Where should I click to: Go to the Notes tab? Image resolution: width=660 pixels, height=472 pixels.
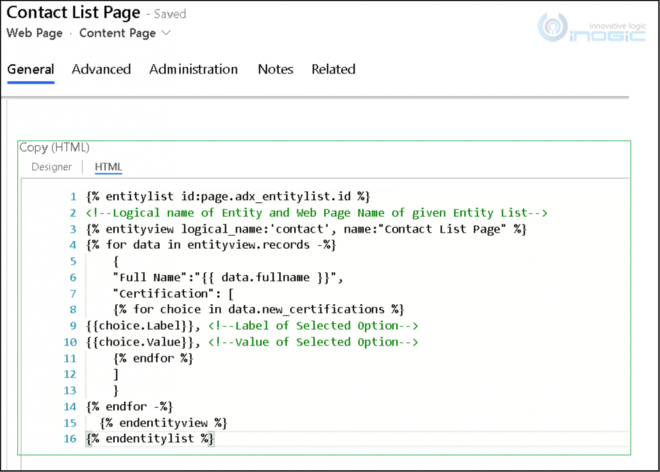pyautogui.click(x=275, y=69)
